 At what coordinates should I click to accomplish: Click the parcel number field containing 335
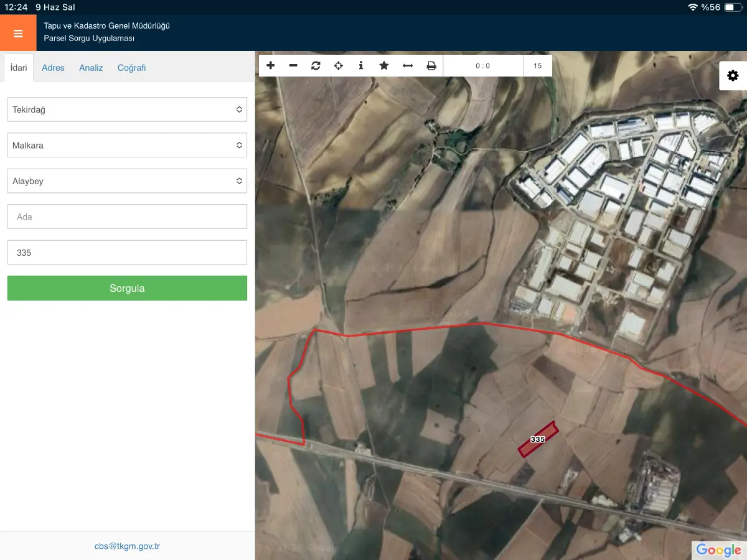point(127,253)
